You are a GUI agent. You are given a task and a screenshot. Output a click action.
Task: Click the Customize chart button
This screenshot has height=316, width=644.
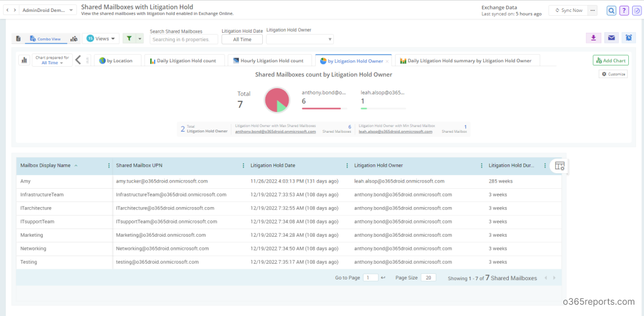613,74
